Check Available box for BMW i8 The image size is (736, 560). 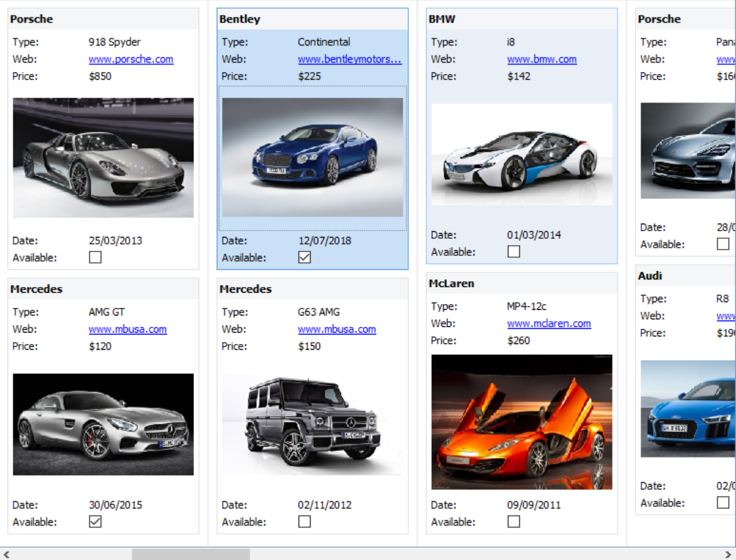pyautogui.click(x=514, y=251)
